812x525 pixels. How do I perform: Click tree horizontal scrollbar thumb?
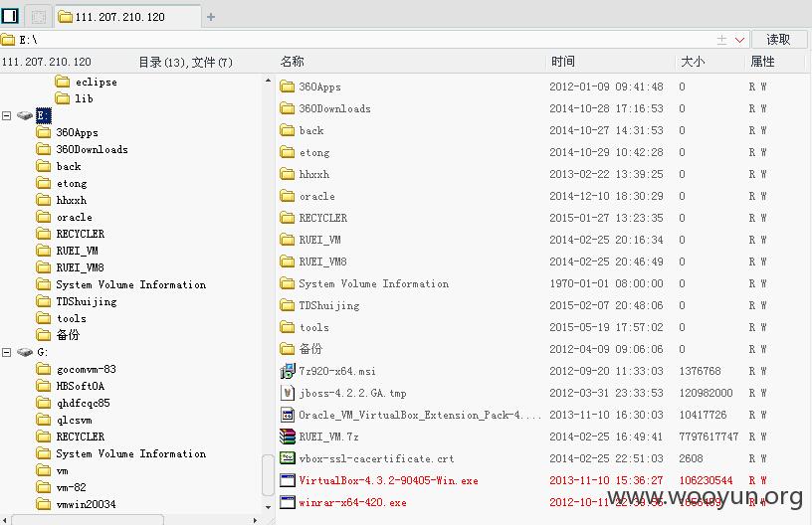(87, 520)
